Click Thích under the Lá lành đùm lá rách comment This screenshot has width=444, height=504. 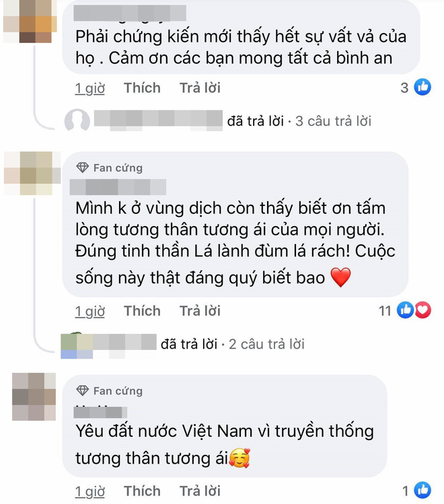click(x=142, y=311)
